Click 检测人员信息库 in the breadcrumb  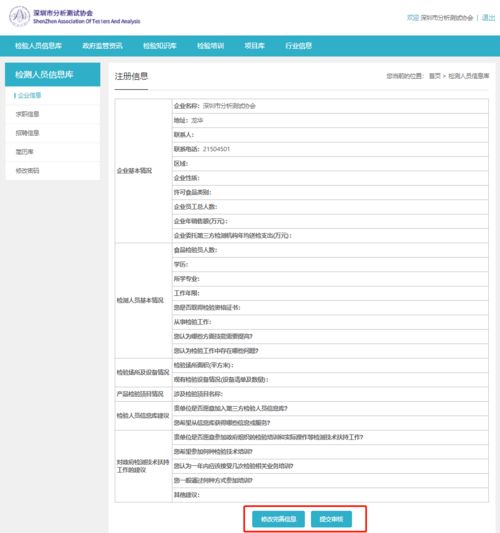(469, 76)
